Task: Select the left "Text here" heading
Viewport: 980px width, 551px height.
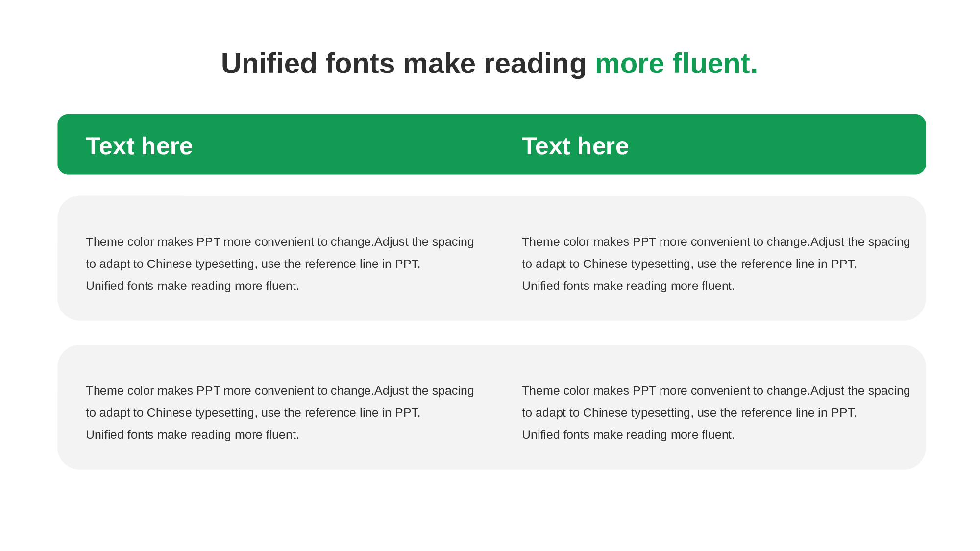Action: point(139,146)
